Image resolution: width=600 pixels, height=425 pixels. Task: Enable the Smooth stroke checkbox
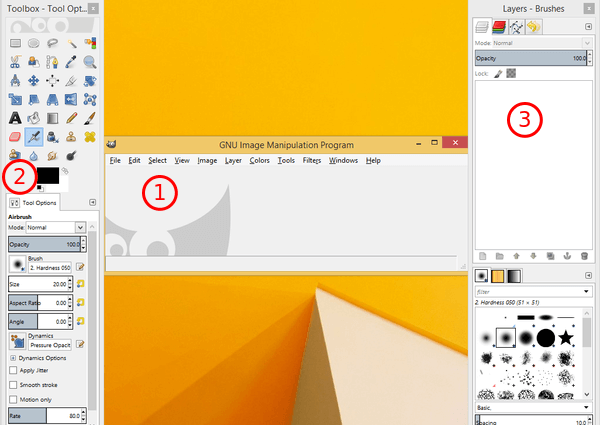click(13, 385)
